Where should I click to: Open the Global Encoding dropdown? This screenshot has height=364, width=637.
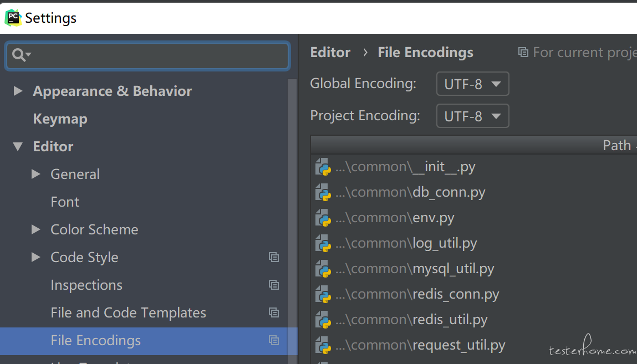click(472, 84)
